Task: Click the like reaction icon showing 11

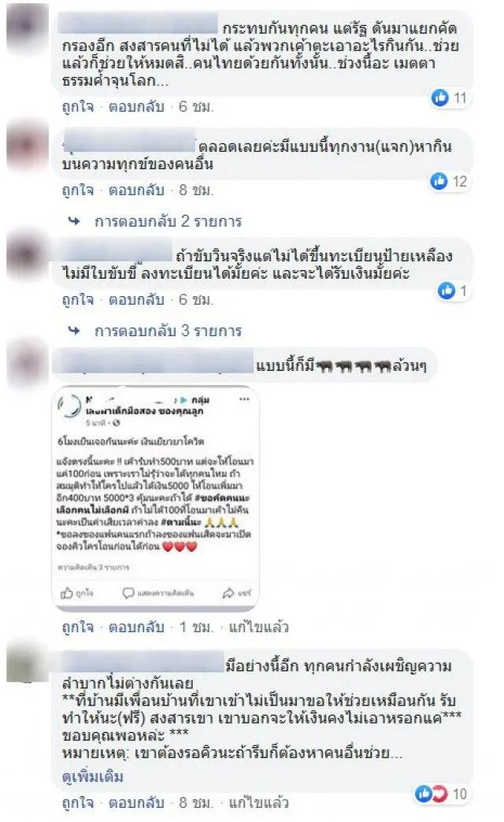Action: tap(439, 97)
